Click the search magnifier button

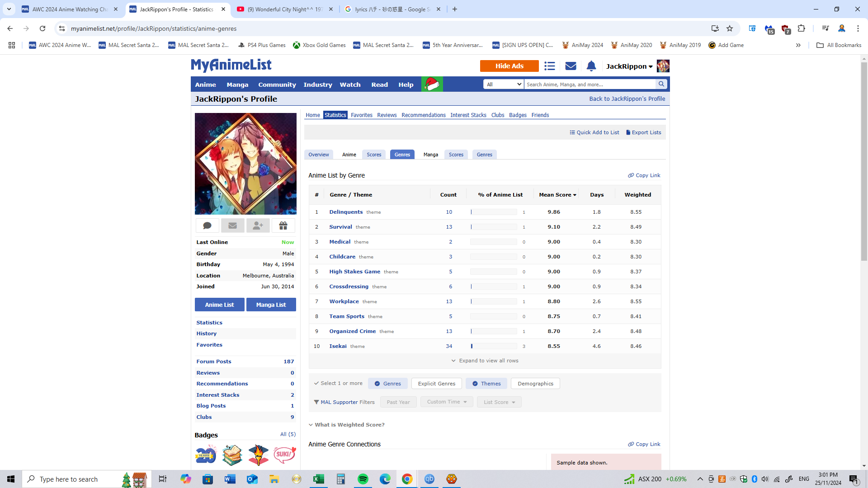click(x=661, y=84)
